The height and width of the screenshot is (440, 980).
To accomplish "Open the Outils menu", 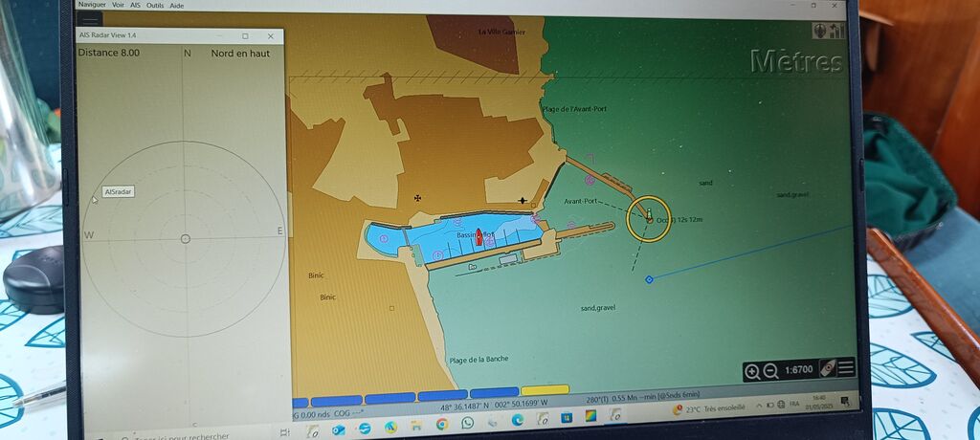I will [154, 5].
